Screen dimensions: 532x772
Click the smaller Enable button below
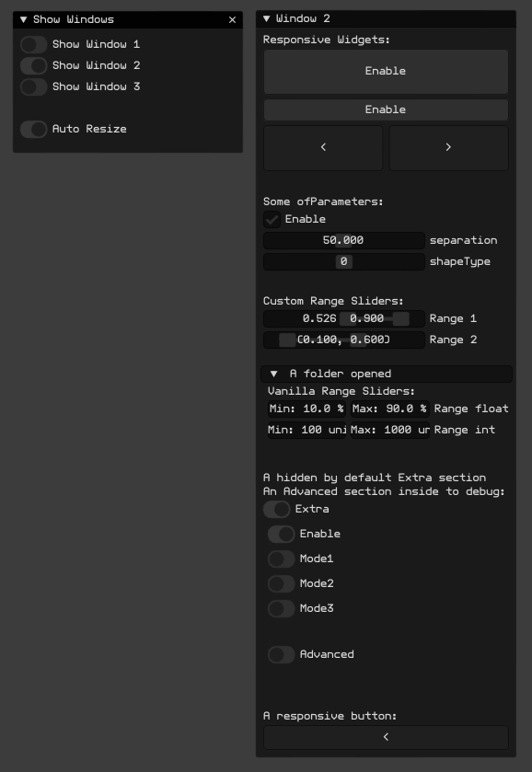pyautogui.click(x=386, y=109)
